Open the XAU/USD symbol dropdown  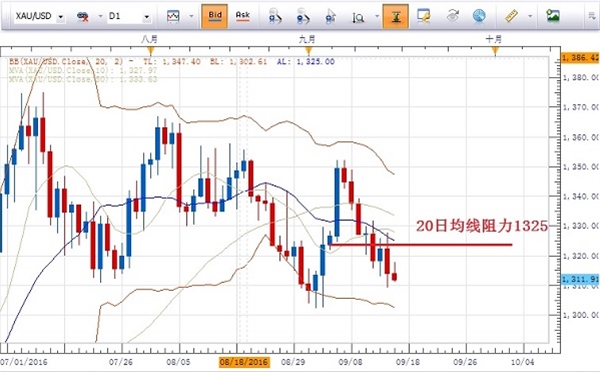[x=60, y=17]
